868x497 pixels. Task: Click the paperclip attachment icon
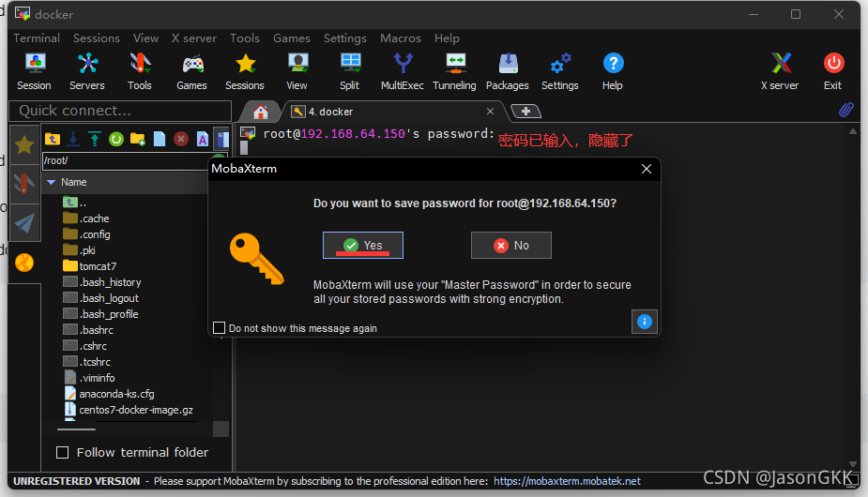pos(845,110)
